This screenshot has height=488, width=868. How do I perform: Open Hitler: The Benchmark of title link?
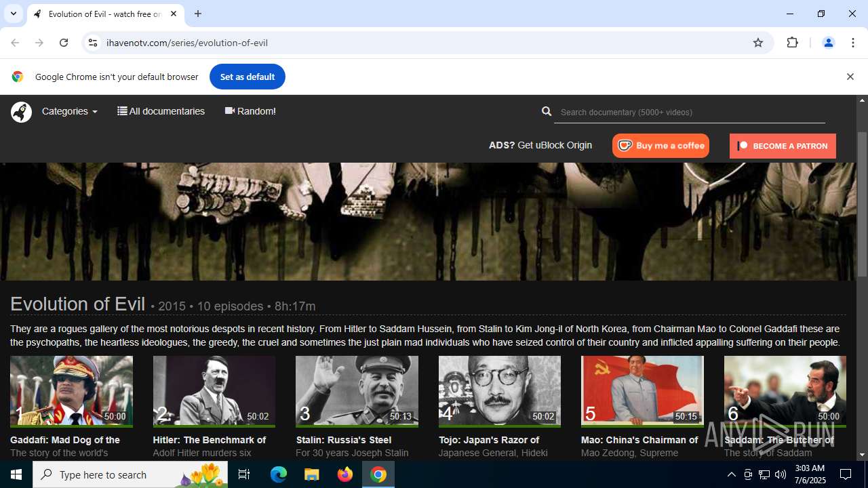point(210,440)
